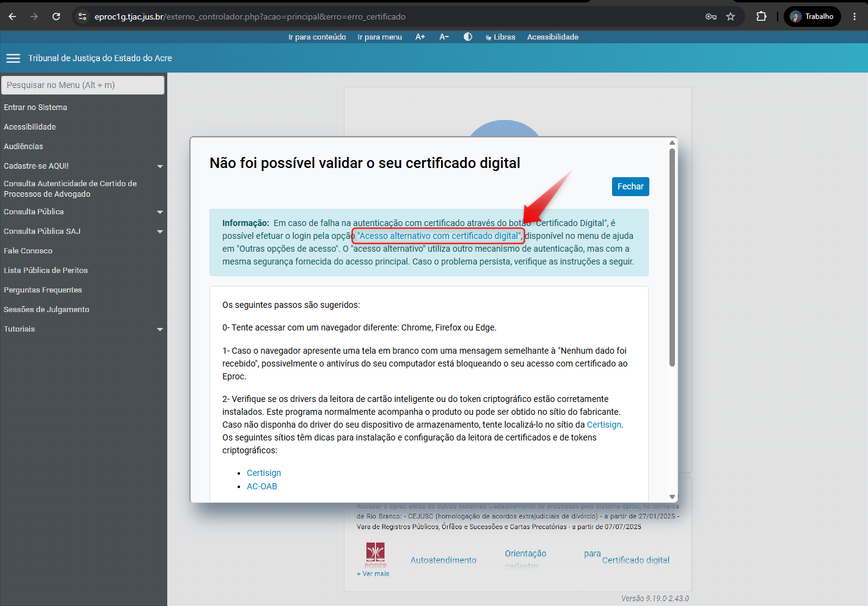This screenshot has width=868, height=606.
Task: Open Fale Conosco menu item
Action: 28,250
